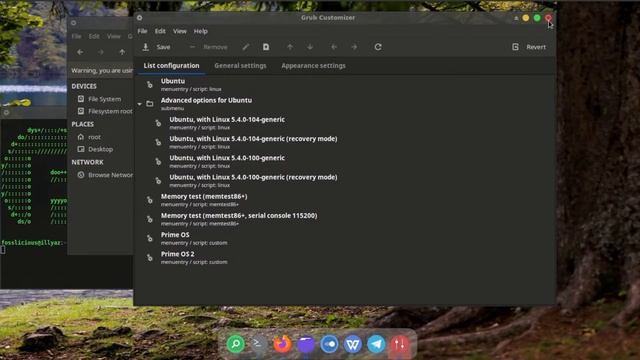Click the script icon beside top Ubuntu entry
Image resolution: width=640 pixels, height=360 pixels.
click(x=150, y=84)
